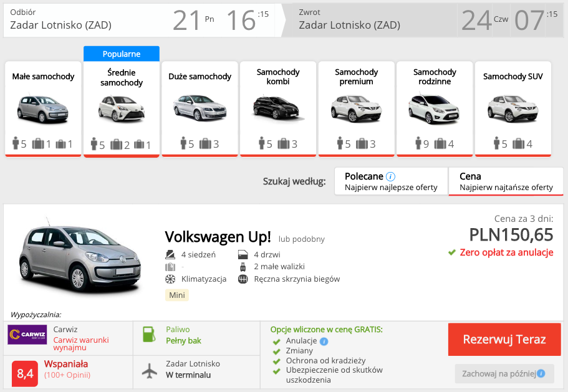
Task: Click the greyed large luggage icon
Action: pos(170,267)
